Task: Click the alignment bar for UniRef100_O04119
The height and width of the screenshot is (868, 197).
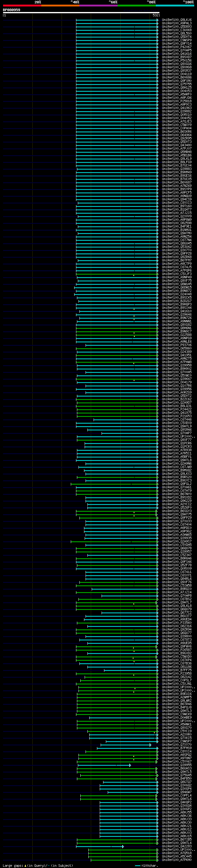Action: 117,74
